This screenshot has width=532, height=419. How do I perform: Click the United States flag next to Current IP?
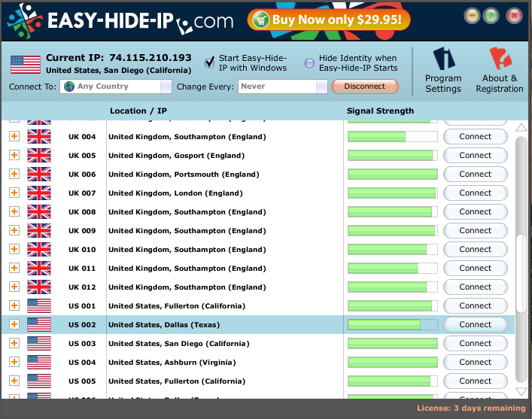[26, 65]
